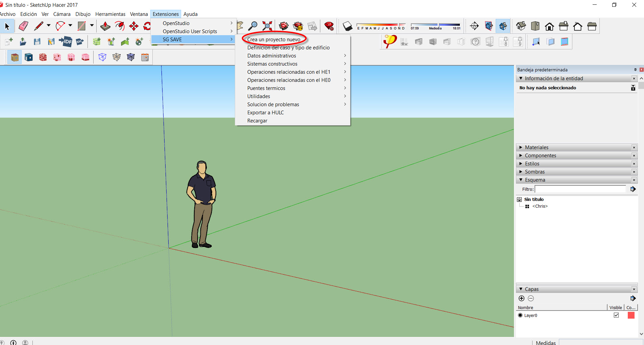
Task: Switch to Front view house icon
Action: (x=549, y=26)
